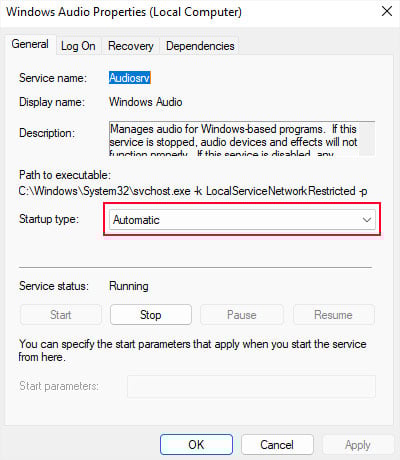Viewport: 400px width, 460px height.
Task: Switch to the General tab
Action: tap(30, 44)
